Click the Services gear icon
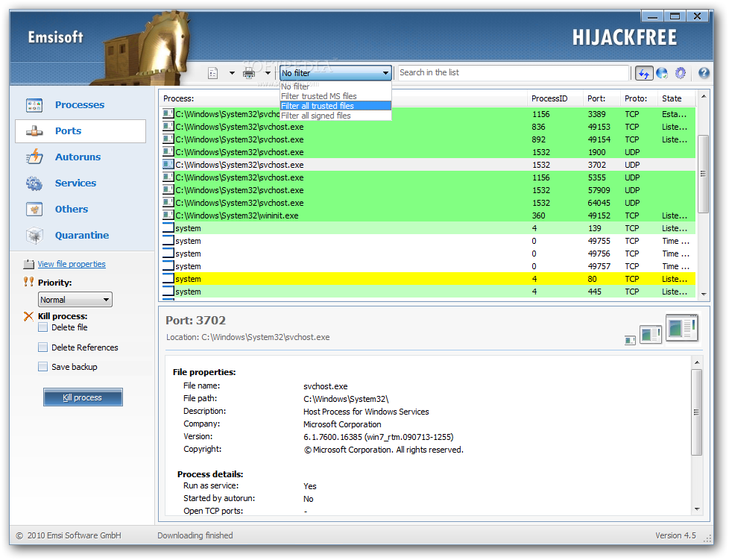This screenshot has height=560, width=729. [x=34, y=183]
